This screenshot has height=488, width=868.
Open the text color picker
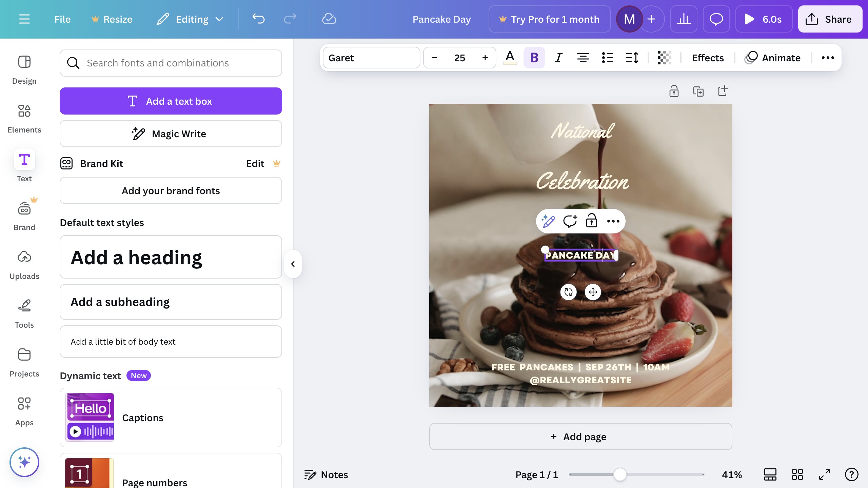[510, 58]
